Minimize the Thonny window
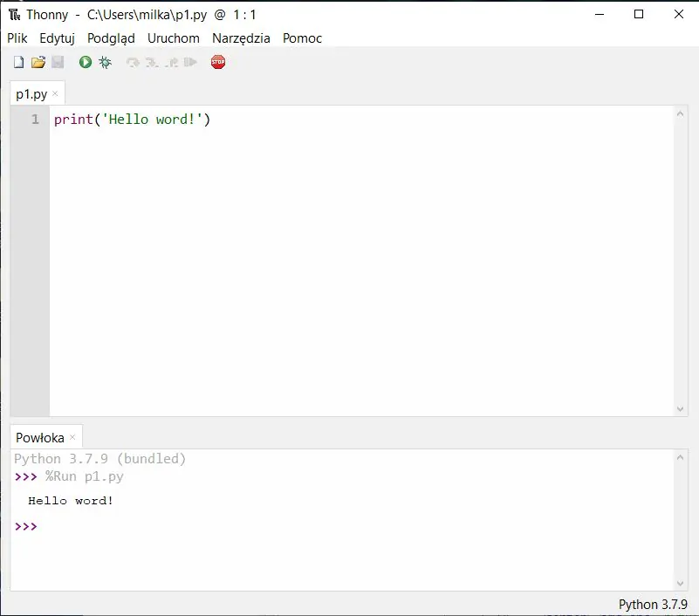 [600, 15]
